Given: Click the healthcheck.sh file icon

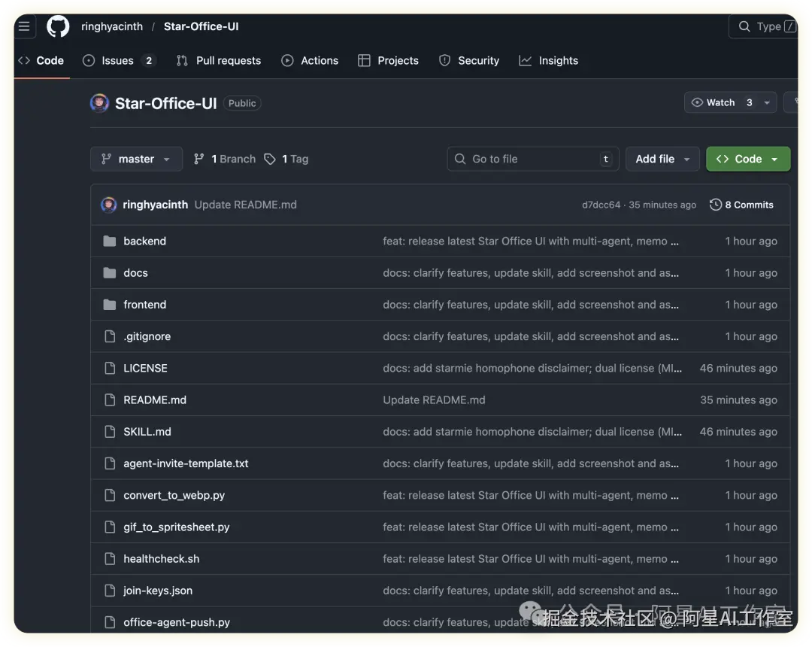Looking at the screenshot, I should pos(110,558).
